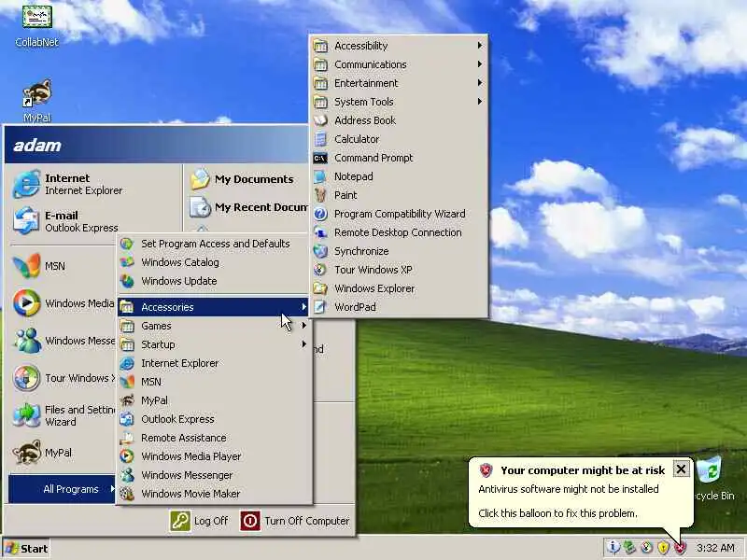Open Windows Update in All Programs

point(214,281)
